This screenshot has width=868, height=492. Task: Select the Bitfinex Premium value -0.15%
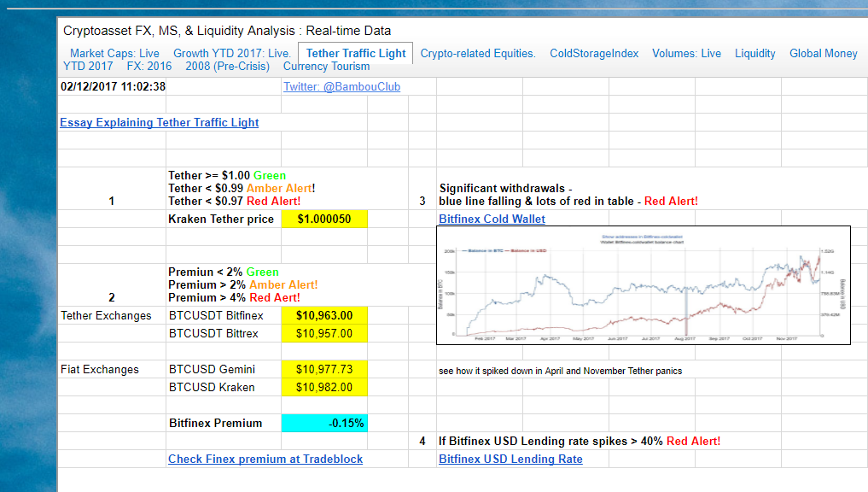click(x=324, y=424)
